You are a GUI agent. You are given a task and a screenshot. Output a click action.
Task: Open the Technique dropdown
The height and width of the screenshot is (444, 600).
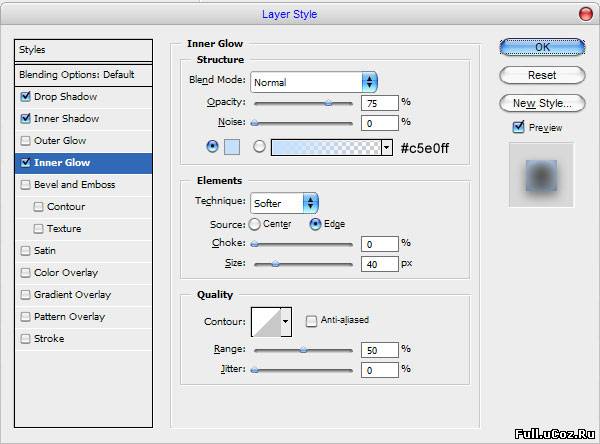pyautogui.click(x=284, y=203)
